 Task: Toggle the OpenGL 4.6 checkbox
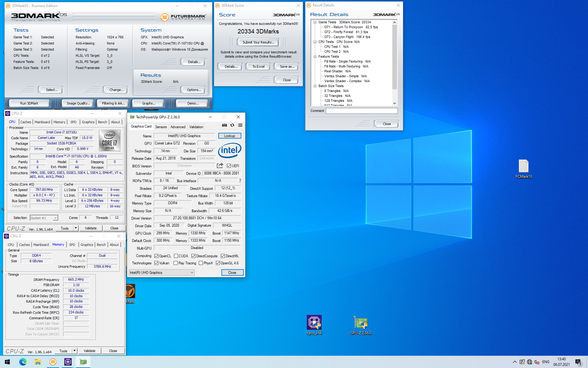coord(218,263)
